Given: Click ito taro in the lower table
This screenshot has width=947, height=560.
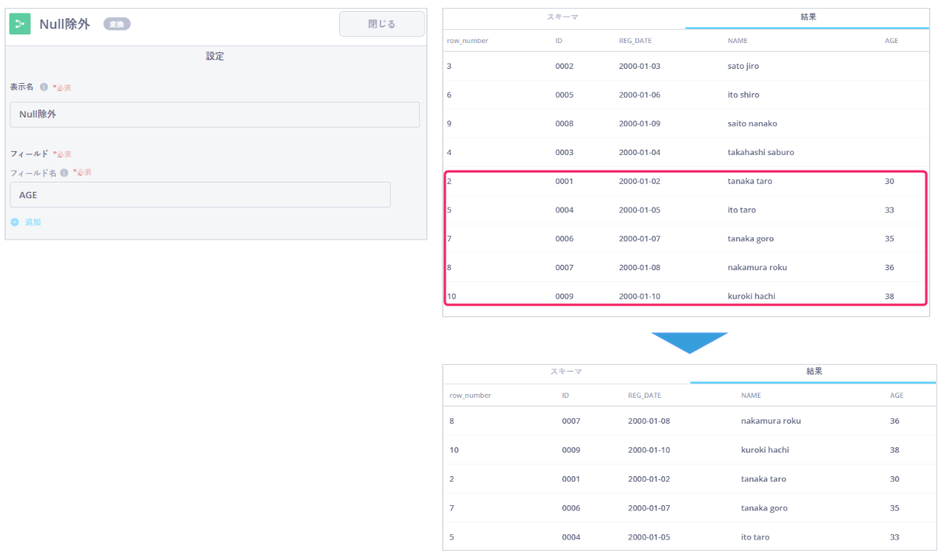Looking at the screenshot, I should click(x=755, y=537).
